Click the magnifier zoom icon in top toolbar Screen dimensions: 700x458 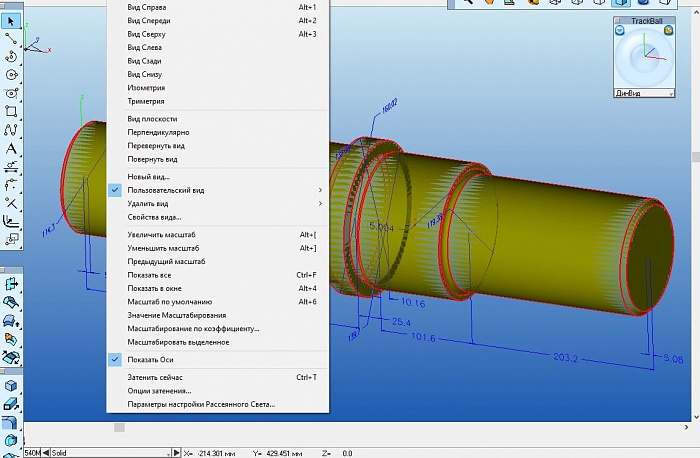(x=467, y=4)
